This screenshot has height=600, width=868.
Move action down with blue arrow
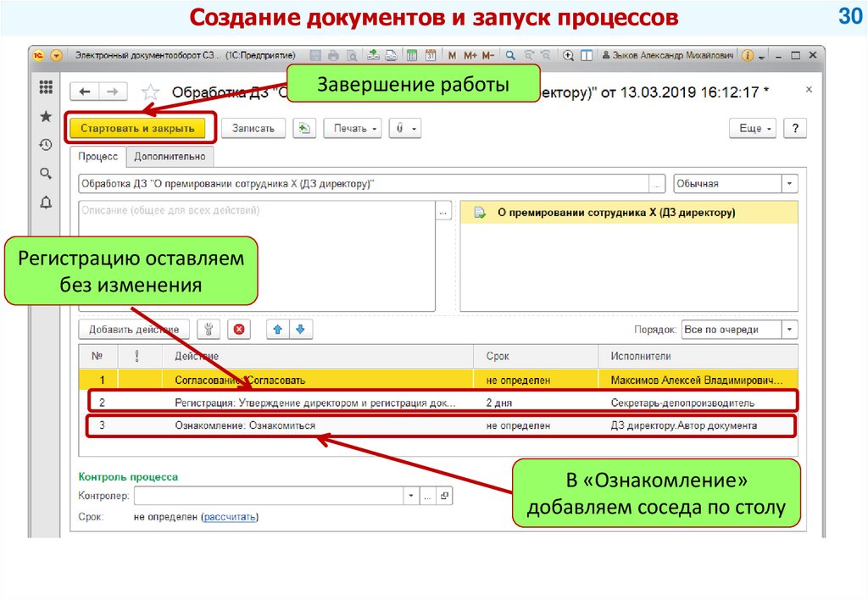301,330
